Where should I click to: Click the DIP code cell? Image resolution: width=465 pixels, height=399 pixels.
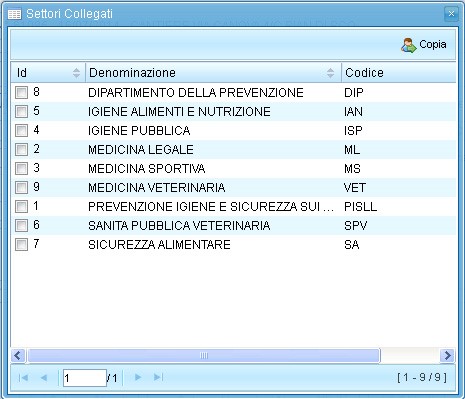click(x=354, y=93)
